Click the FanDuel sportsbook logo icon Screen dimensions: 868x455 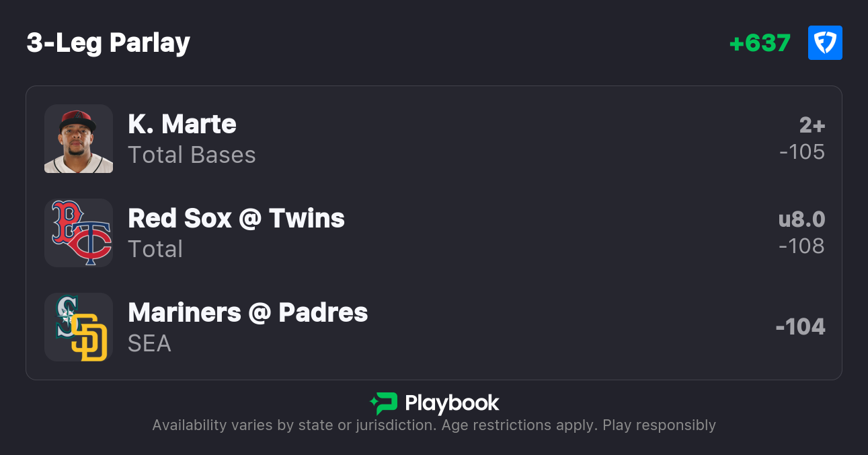coord(825,43)
